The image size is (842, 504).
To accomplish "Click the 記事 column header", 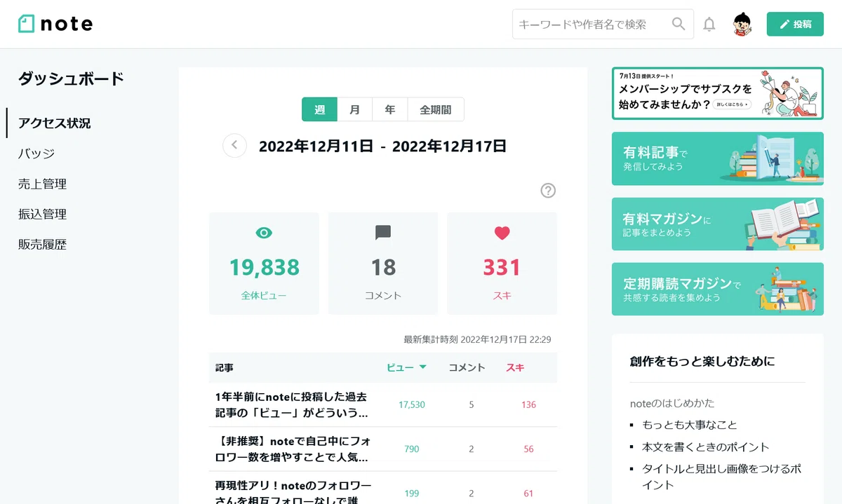I will (225, 367).
